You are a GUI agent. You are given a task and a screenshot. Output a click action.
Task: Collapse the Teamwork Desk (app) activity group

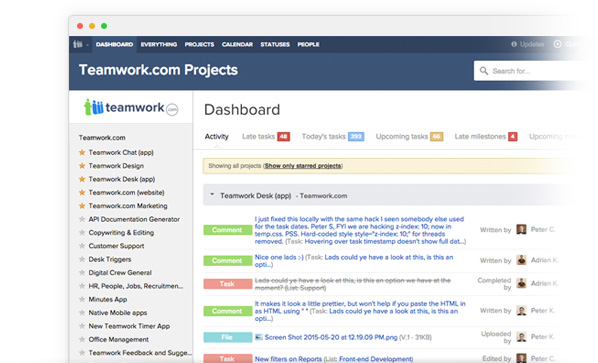pyautogui.click(x=212, y=195)
